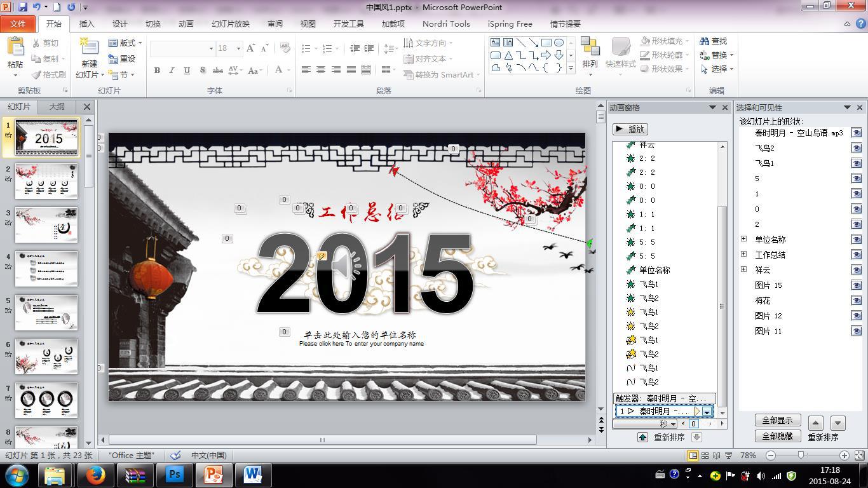Image resolution: width=868 pixels, height=488 pixels.
Task: Adjust the zoom slider handle
Action: pos(801,455)
